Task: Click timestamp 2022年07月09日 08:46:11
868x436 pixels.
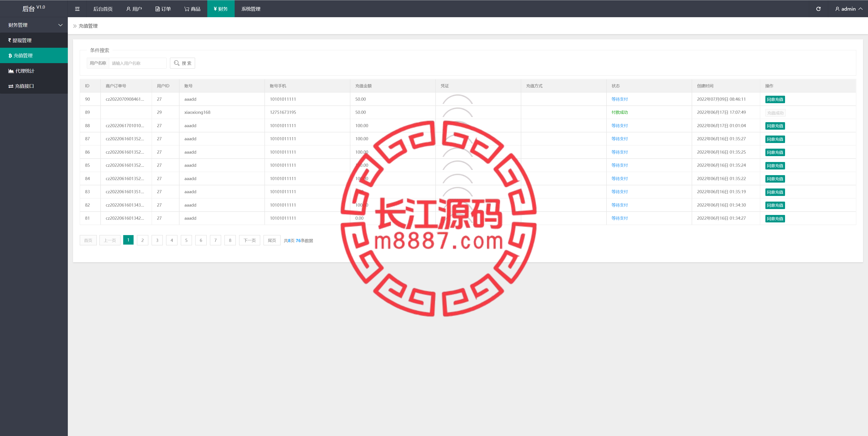Action: [721, 99]
